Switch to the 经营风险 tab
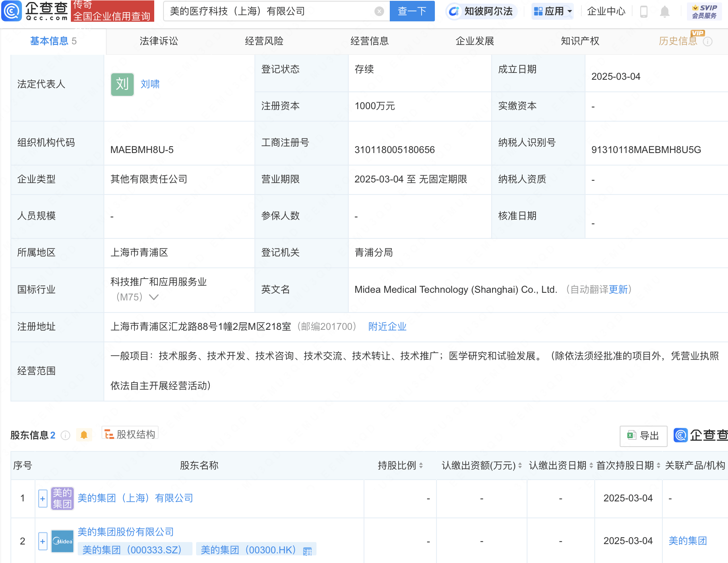728x563 pixels. click(x=264, y=41)
